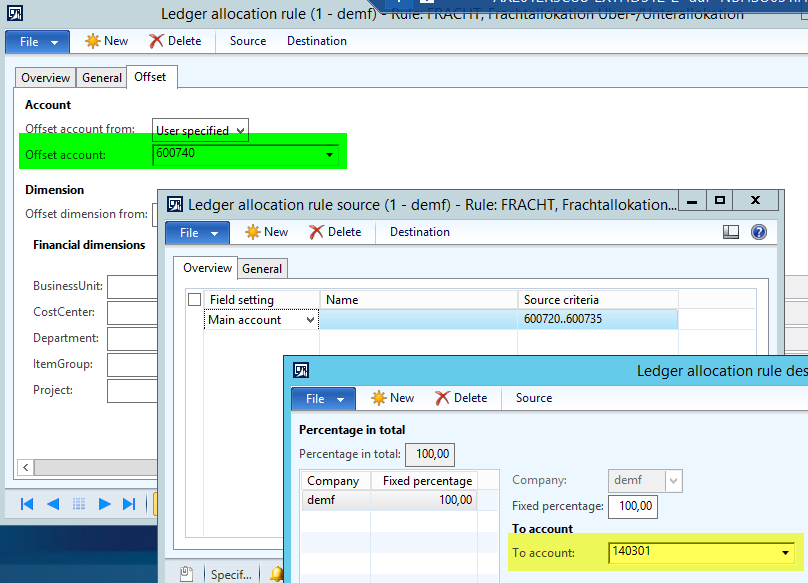Go to the next record arrow
The height and width of the screenshot is (583, 808).
coord(104,504)
